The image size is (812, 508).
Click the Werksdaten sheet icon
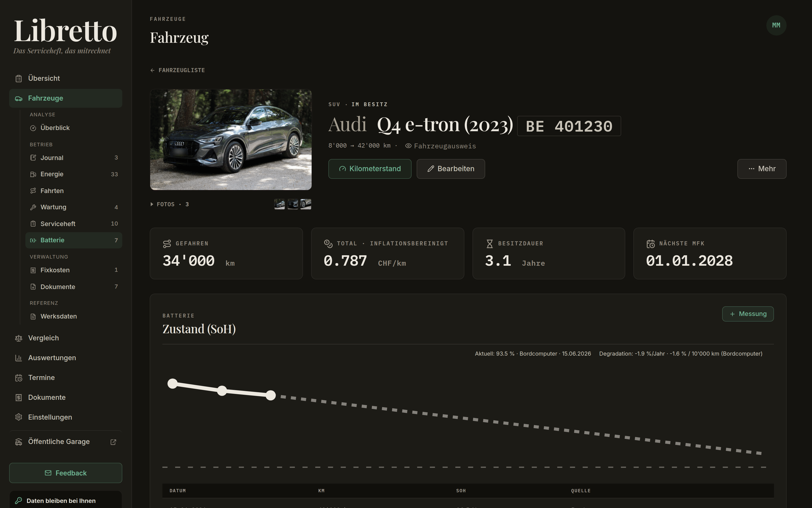tap(33, 316)
